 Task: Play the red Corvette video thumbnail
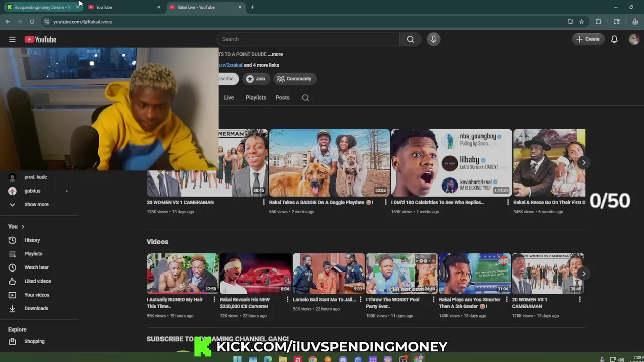pos(256,274)
